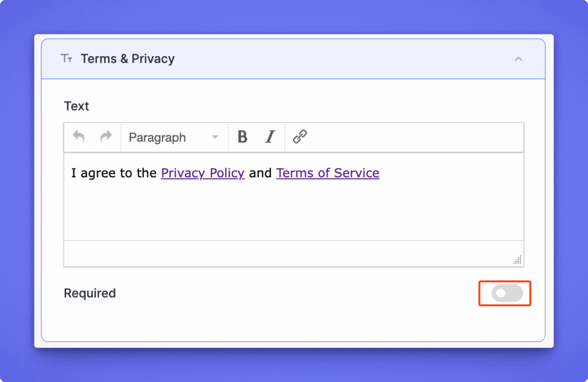Click the Terms & Privacy header title
588x382 pixels.
127,59
